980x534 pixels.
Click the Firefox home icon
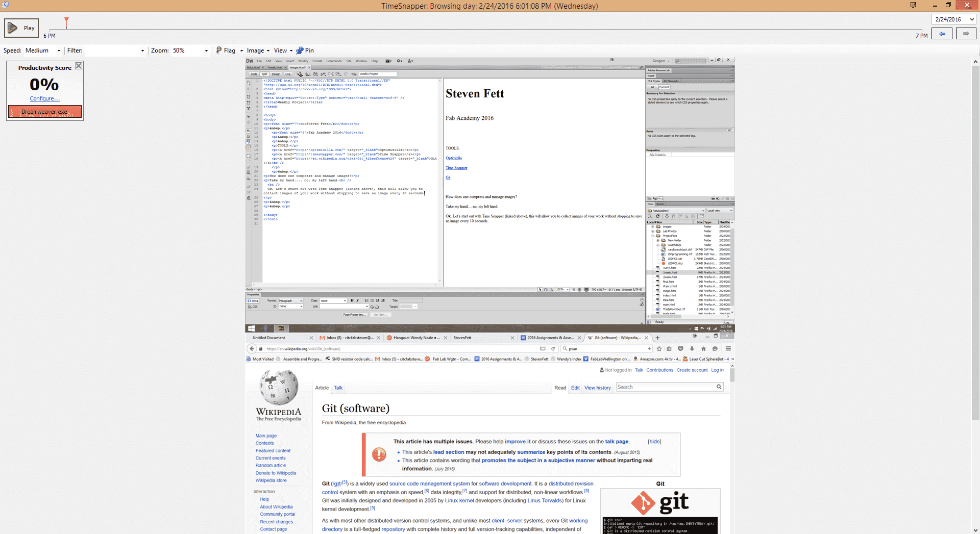point(703,349)
